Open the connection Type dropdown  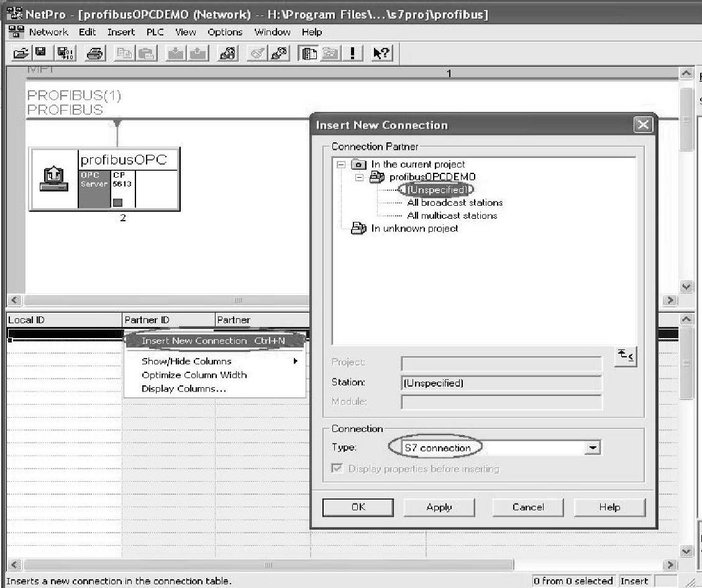pos(593,448)
